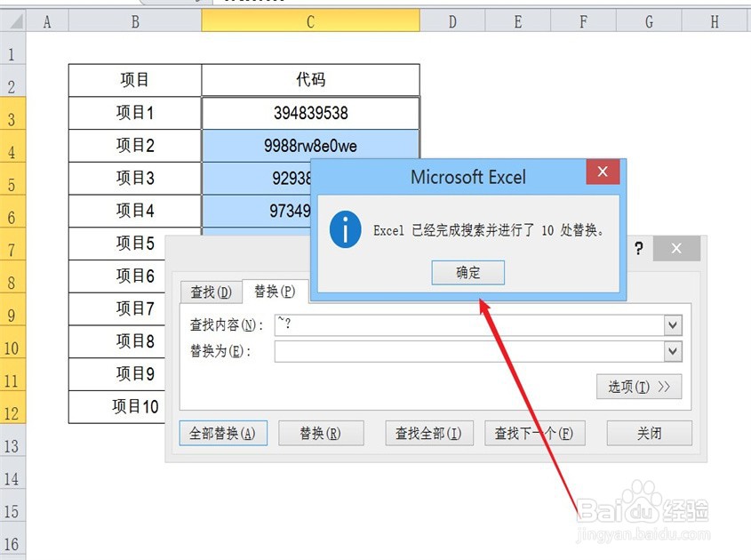Screen dimensions: 751x560
Task: Click the 确定 button to confirm replacement
Action: 468,273
